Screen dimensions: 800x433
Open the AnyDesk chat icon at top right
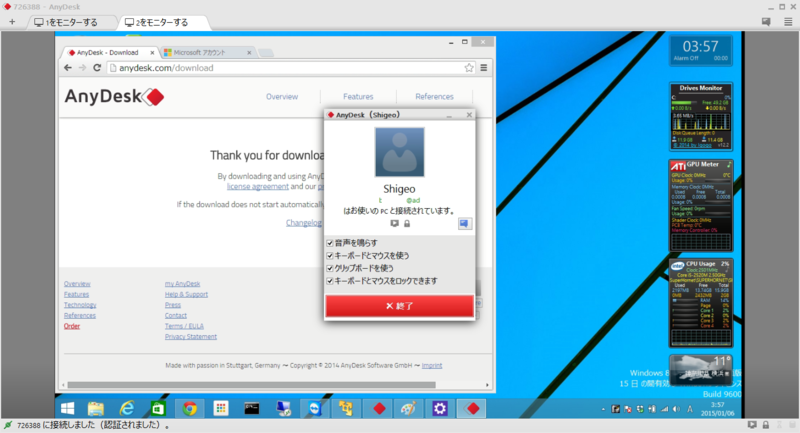(766, 21)
